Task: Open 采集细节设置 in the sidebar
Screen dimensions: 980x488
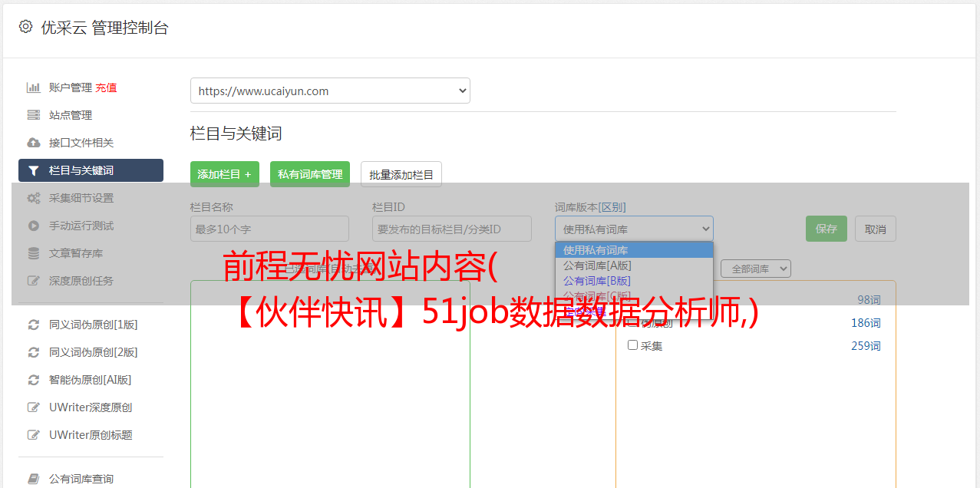Action: (81, 198)
